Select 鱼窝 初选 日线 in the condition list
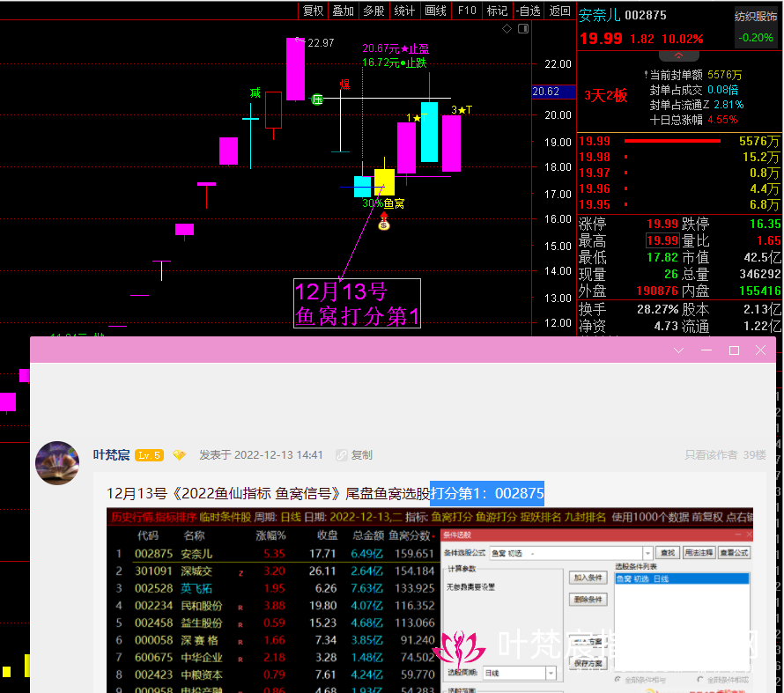Image resolution: width=784 pixels, height=693 pixels. pyautogui.click(x=682, y=579)
